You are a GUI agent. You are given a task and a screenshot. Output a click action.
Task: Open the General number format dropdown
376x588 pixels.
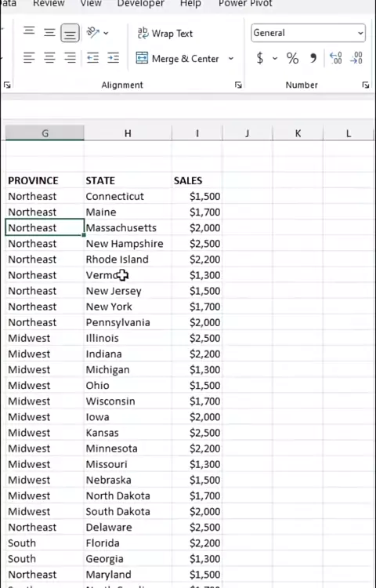(x=308, y=33)
